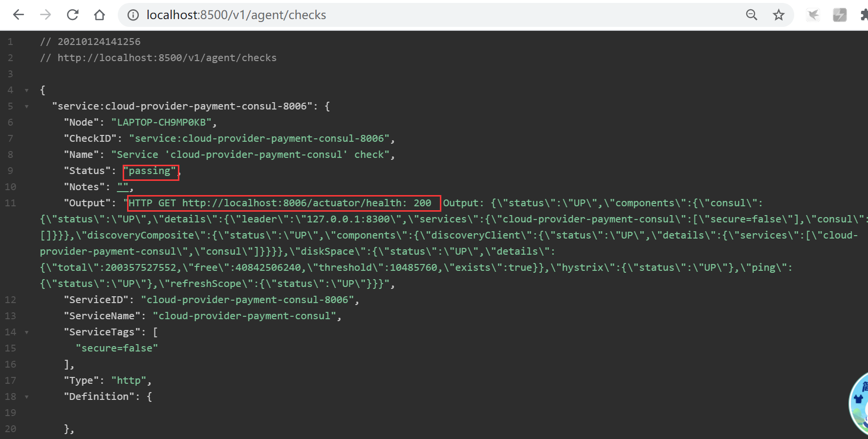This screenshot has height=439, width=868.
Task: Click the floating avatar at bottom right
Action: [x=859, y=403]
